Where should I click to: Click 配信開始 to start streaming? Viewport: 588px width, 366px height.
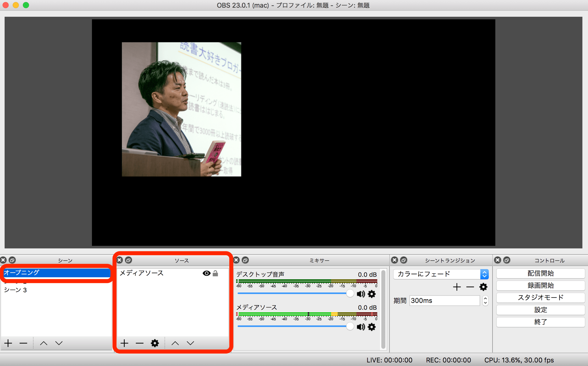pyautogui.click(x=540, y=273)
